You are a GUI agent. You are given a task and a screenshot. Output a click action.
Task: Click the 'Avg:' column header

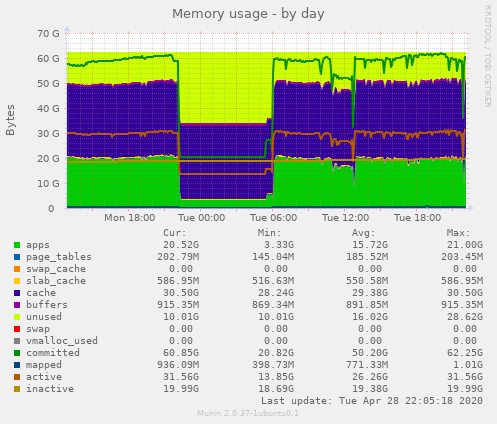364,233
